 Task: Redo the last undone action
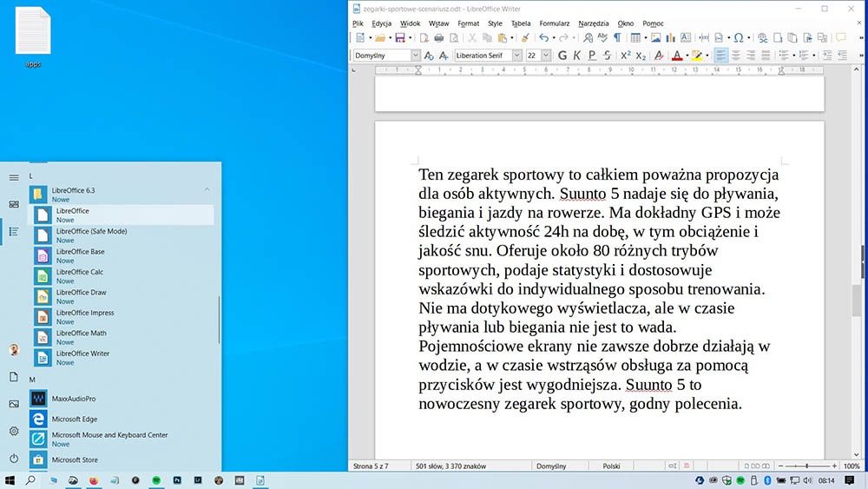[x=563, y=37]
